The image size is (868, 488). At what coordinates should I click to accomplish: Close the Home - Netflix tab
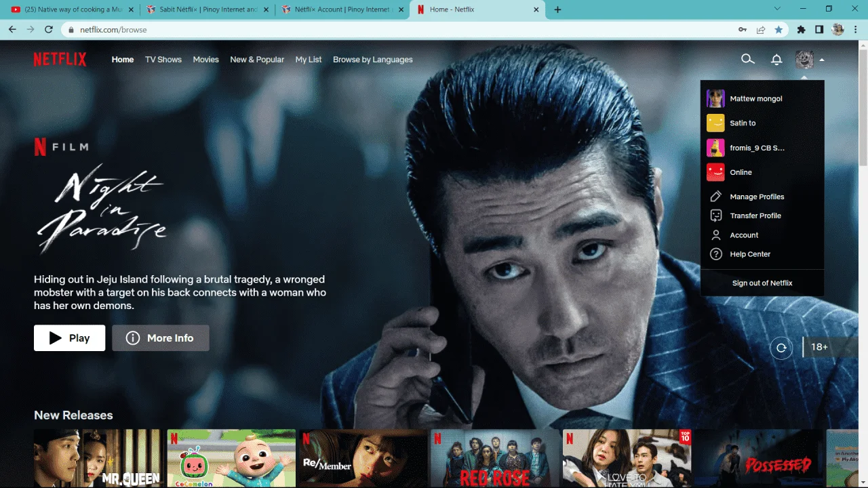pyautogui.click(x=536, y=9)
